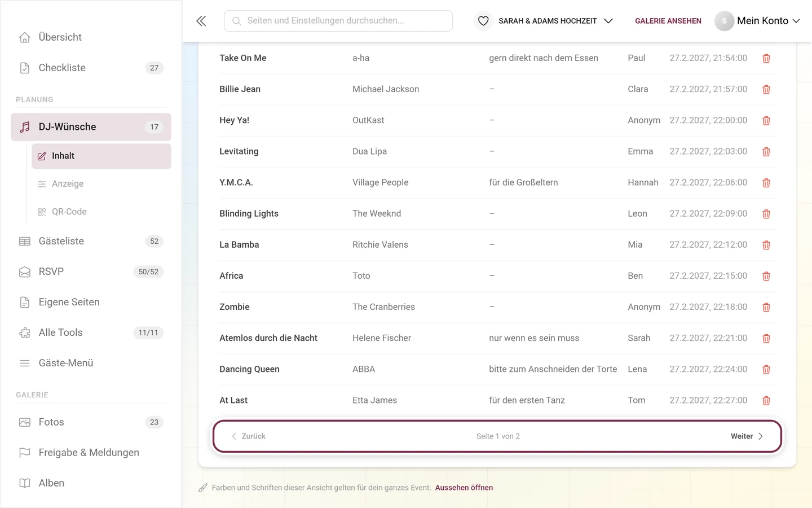The height and width of the screenshot is (508, 812).
Task: Remove the Hey Ya! entry
Action: click(766, 120)
